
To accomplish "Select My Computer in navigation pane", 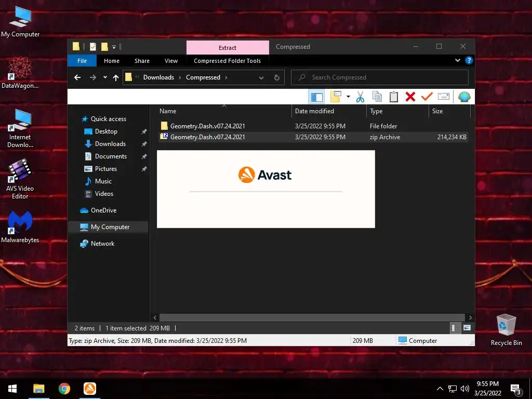I will [108, 227].
